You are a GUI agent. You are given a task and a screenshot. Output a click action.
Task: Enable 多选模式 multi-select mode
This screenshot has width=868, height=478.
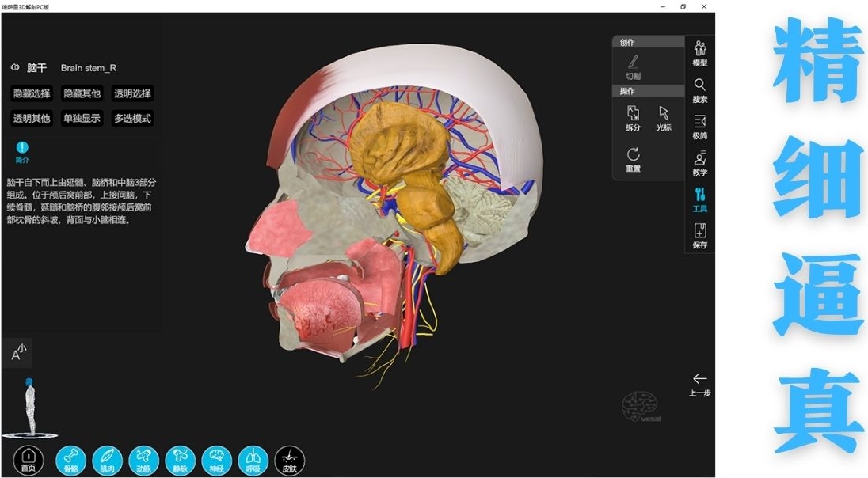pos(132,119)
